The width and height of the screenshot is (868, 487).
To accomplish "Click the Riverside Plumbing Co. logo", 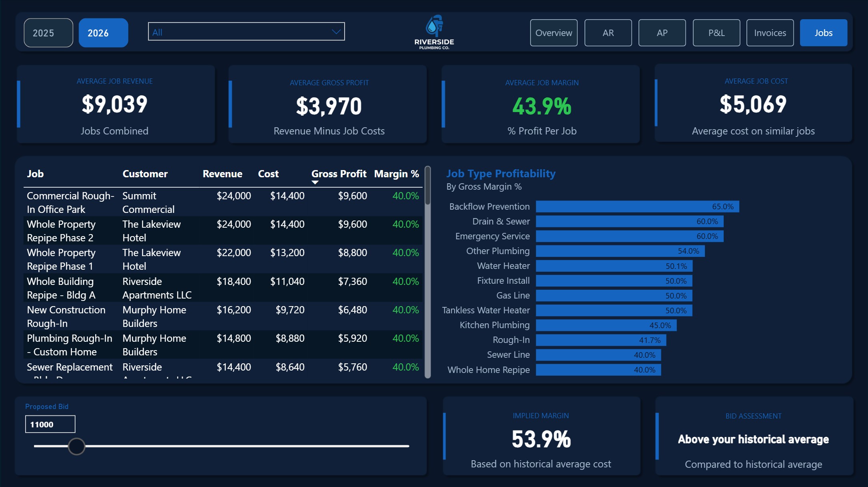I will (434, 32).
